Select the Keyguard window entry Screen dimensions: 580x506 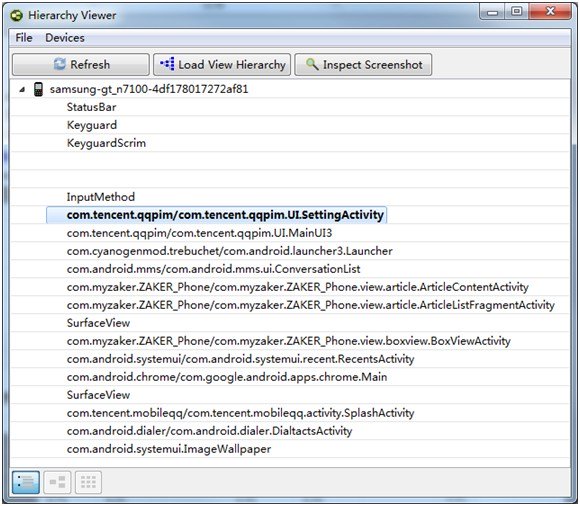[x=92, y=125]
